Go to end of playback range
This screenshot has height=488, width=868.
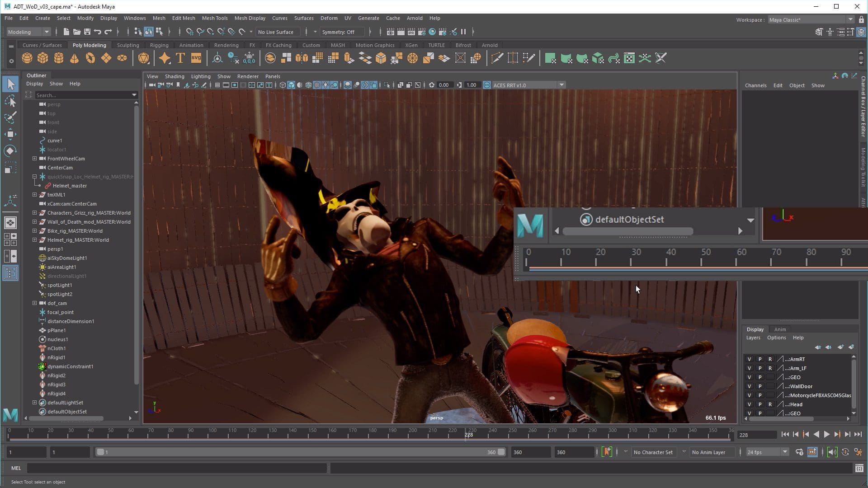[x=858, y=435]
